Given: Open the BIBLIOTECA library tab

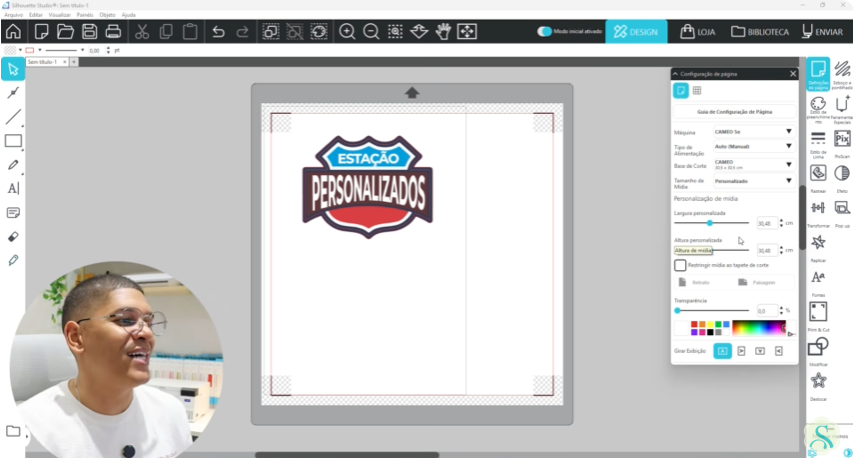Looking at the screenshot, I should (760, 32).
